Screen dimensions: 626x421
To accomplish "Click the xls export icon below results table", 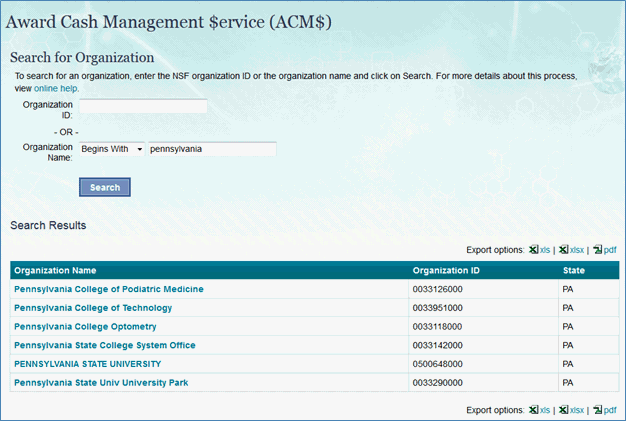I will (x=534, y=410).
